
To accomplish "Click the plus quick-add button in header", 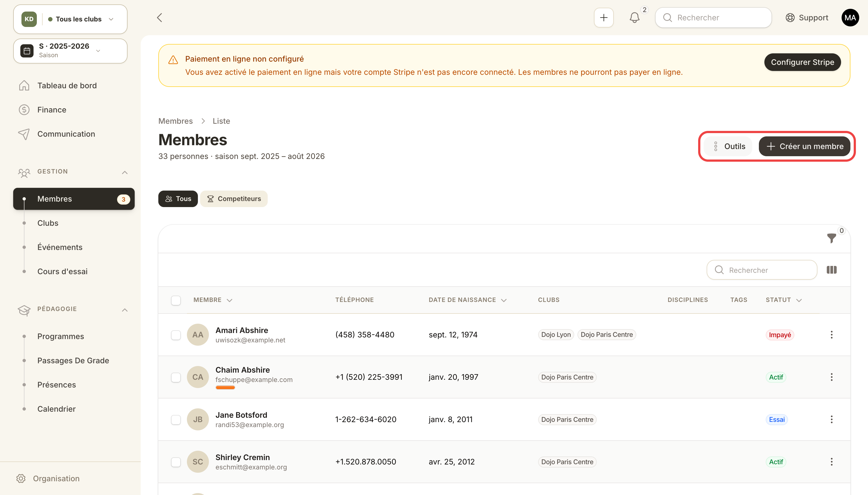I will [603, 18].
